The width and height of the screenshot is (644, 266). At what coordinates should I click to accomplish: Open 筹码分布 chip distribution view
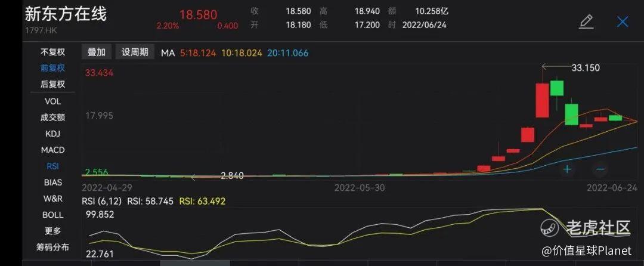[x=52, y=248]
